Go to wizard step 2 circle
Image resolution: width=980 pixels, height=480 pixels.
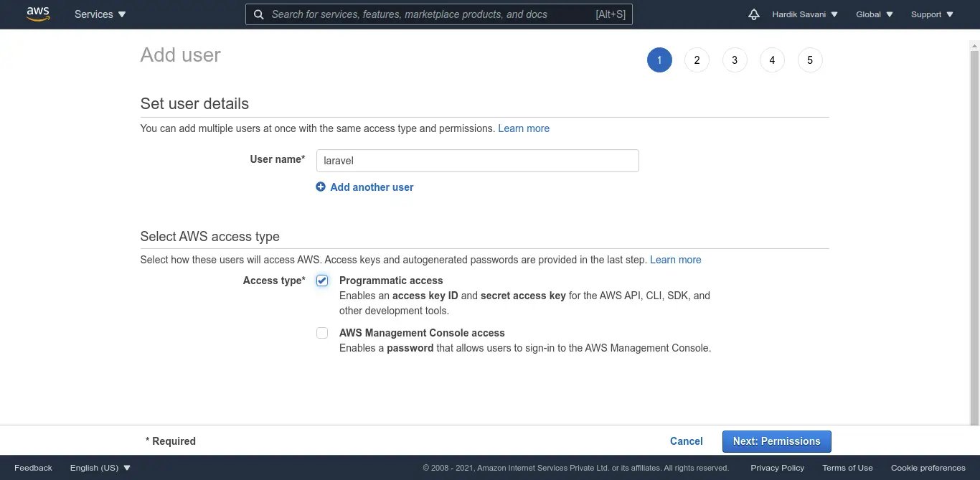(x=697, y=60)
